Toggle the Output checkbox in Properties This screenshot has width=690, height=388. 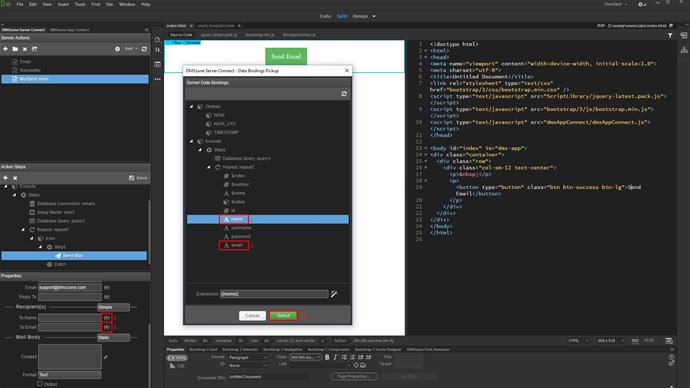40,384
